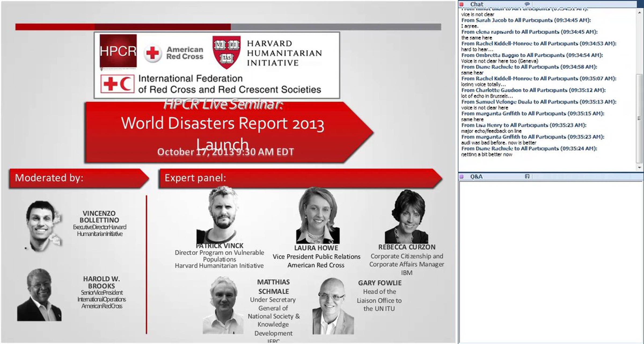Click the name 'LAURA HOWE'
Viewport: 644px width, 344px height.
(x=316, y=248)
